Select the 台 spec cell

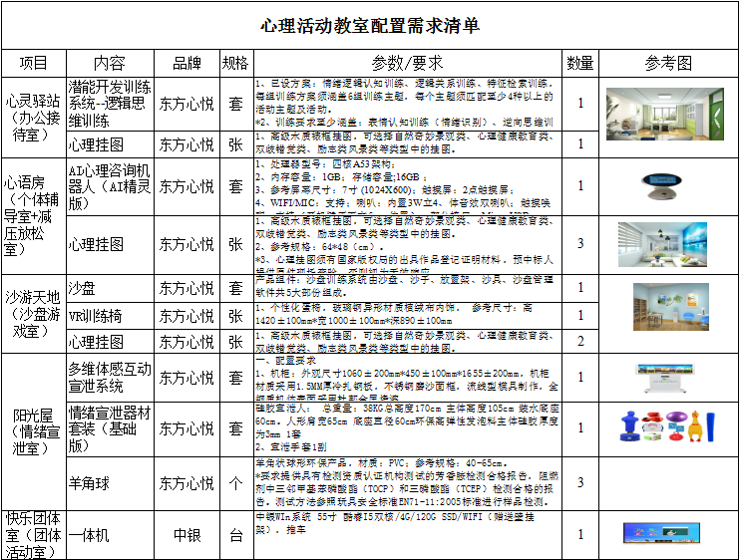pyautogui.click(x=236, y=535)
